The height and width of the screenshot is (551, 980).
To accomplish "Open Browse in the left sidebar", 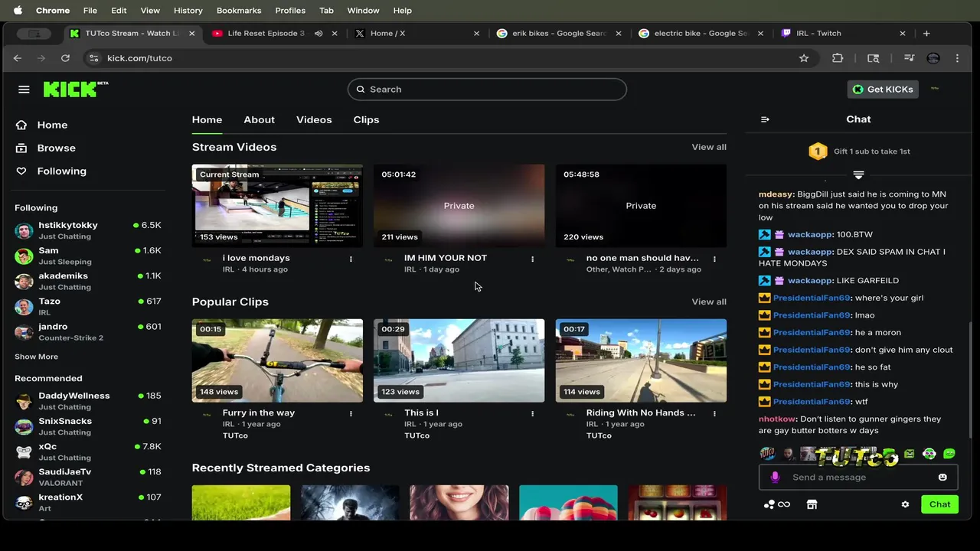I will 56,148.
